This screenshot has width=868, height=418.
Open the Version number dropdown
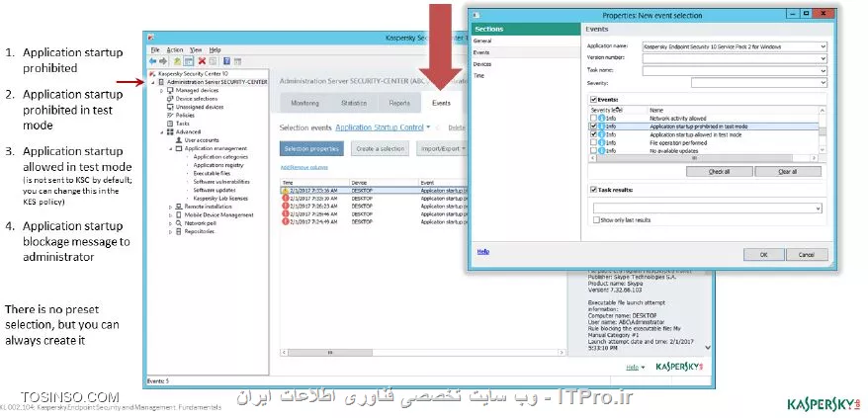pyautogui.click(x=824, y=58)
